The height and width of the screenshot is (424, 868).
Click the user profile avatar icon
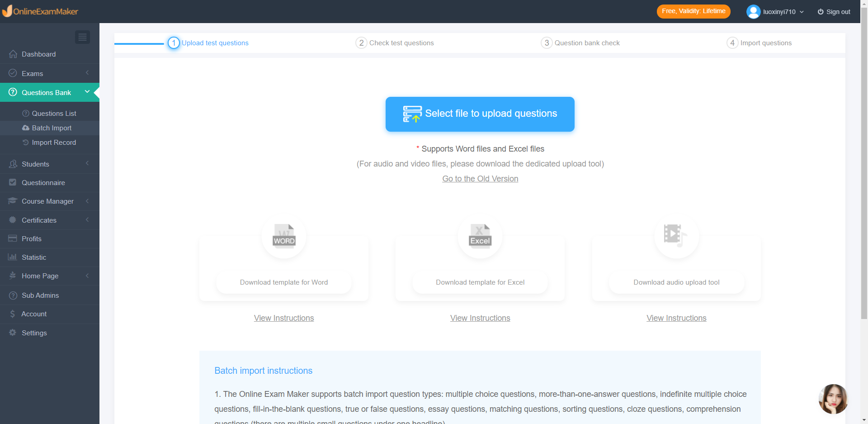pos(753,12)
